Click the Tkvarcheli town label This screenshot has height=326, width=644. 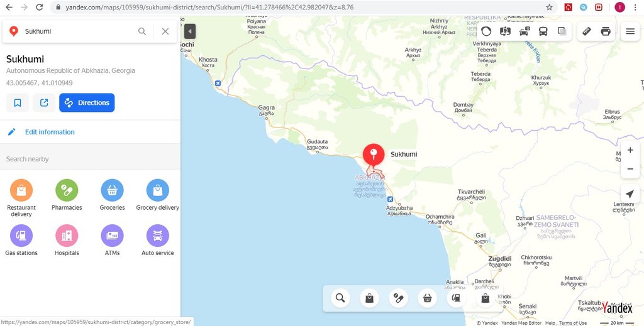[x=471, y=192]
